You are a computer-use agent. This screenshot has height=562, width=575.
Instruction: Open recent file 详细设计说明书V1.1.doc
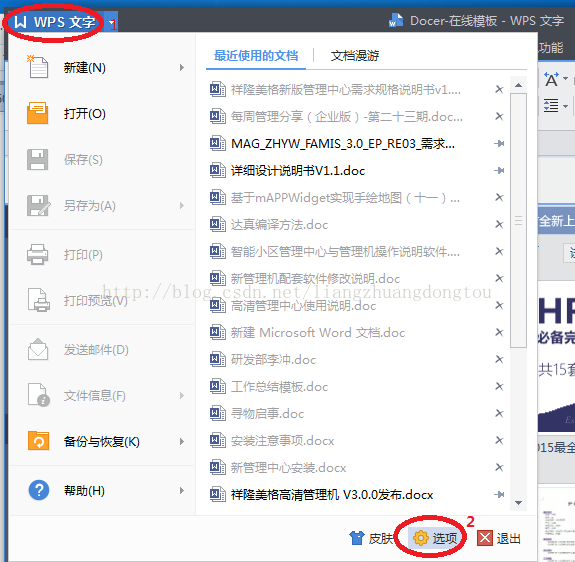[x=298, y=171]
